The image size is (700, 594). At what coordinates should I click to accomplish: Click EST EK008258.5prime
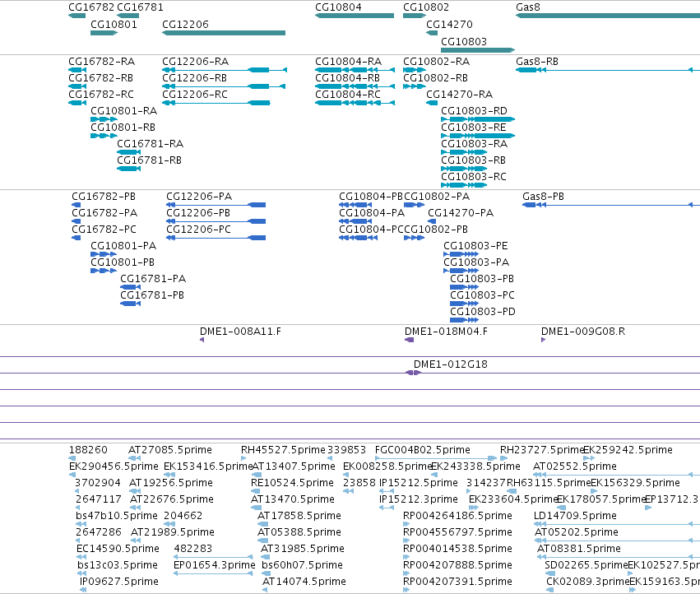point(346,475)
